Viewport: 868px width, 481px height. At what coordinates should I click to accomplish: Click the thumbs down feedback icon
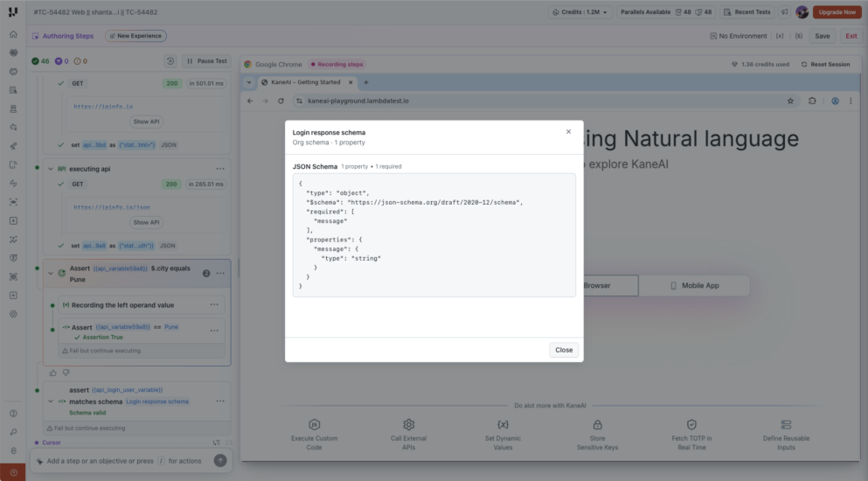66,373
